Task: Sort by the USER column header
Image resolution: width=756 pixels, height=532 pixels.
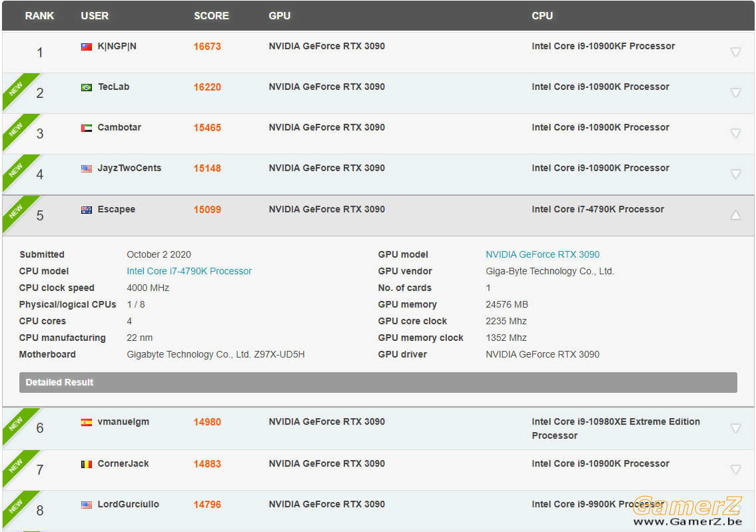Action: 95,16
